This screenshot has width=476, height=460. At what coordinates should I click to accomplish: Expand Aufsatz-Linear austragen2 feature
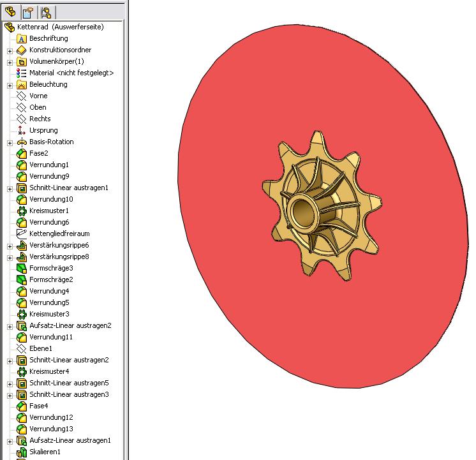10,327
